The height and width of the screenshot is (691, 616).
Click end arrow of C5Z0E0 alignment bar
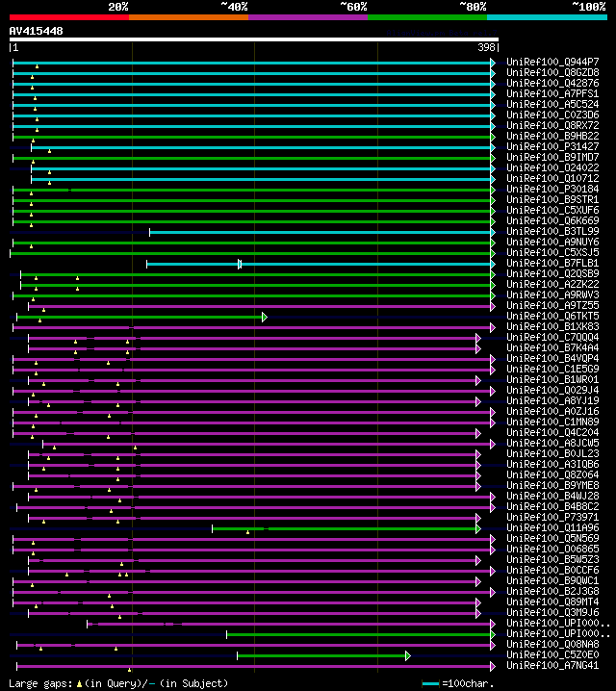point(408,655)
